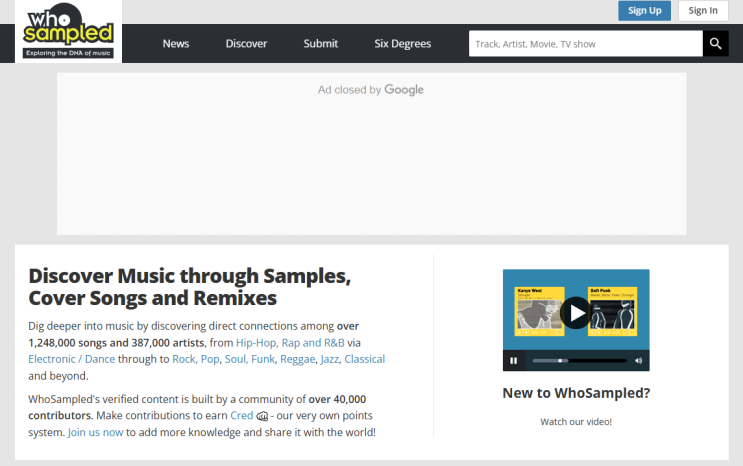Image resolution: width=743 pixels, height=466 pixels.
Task: Follow the Electronic / Dance link
Action: click(x=72, y=359)
